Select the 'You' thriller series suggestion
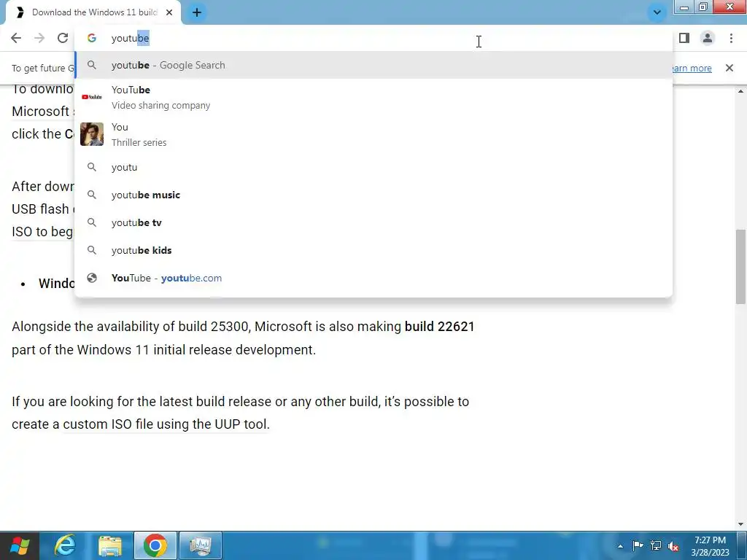The image size is (747, 560). pyautogui.click(x=373, y=134)
